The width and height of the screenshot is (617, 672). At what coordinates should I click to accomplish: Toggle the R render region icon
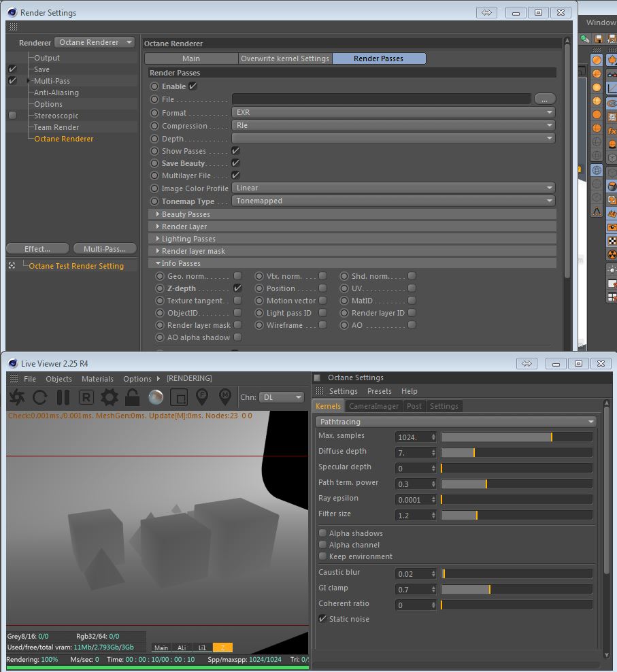pos(86,397)
